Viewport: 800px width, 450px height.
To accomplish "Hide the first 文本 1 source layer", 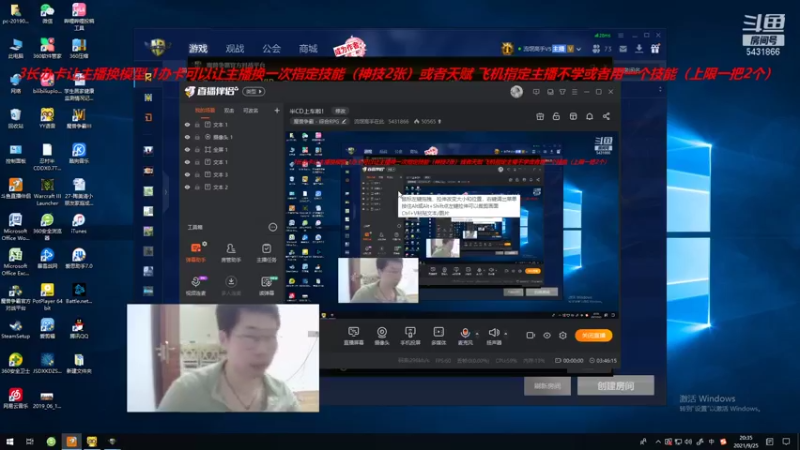I will (x=187, y=124).
